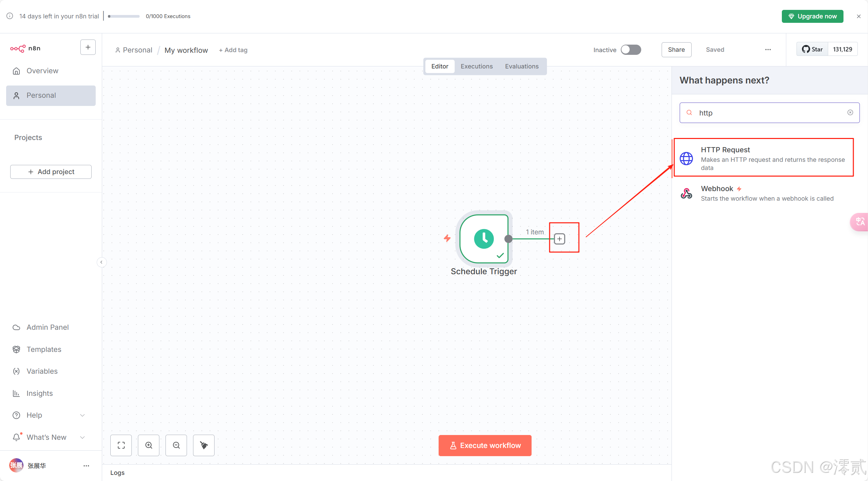The height and width of the screenshot is (481, 868).
Task: Click the executions usage progress bar
Action: tap(124, 16)
